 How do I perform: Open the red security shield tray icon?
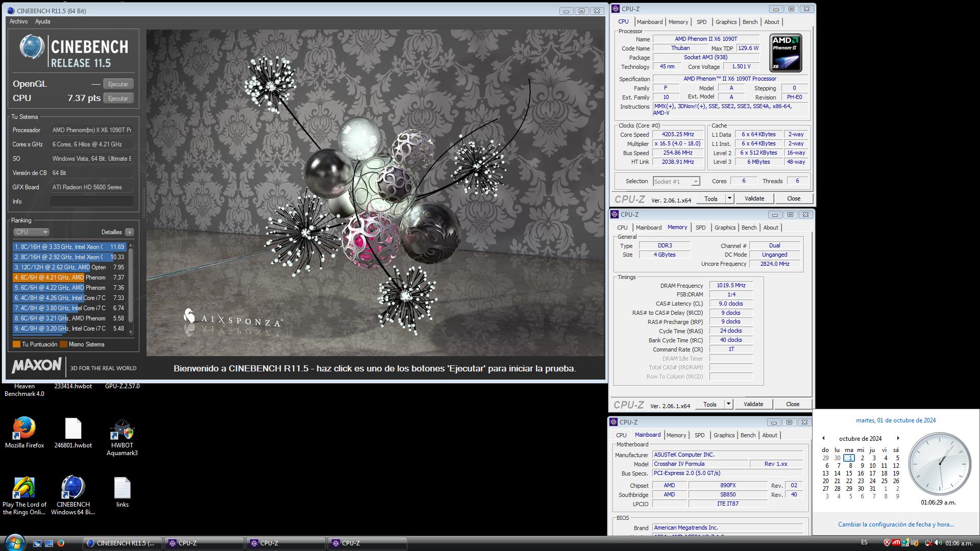click(887, 543)
